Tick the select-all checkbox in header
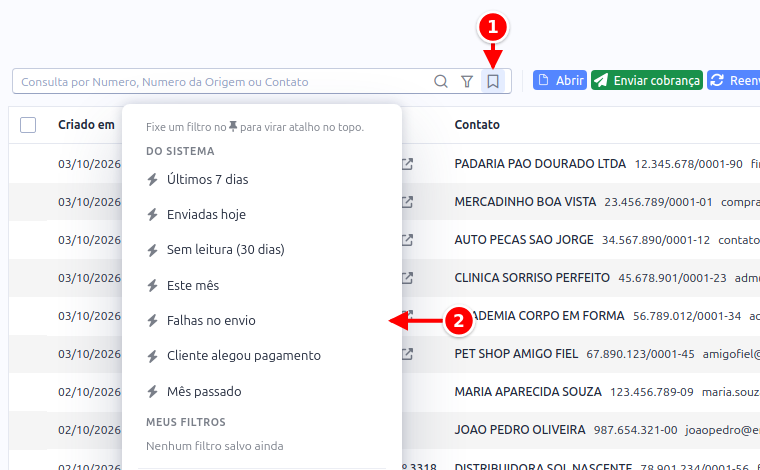The height and width of the screenshot is (470, 760). tap(28, 125)
